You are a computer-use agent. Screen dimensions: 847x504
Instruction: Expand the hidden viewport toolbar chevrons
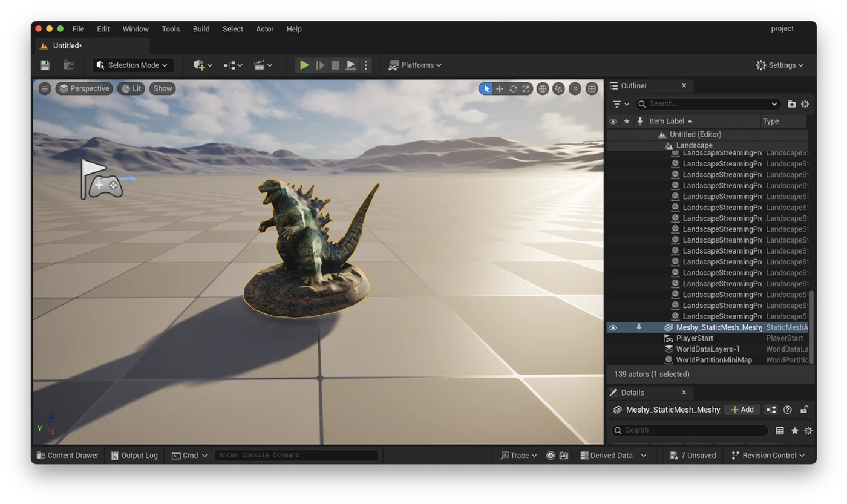pos(575,89)
